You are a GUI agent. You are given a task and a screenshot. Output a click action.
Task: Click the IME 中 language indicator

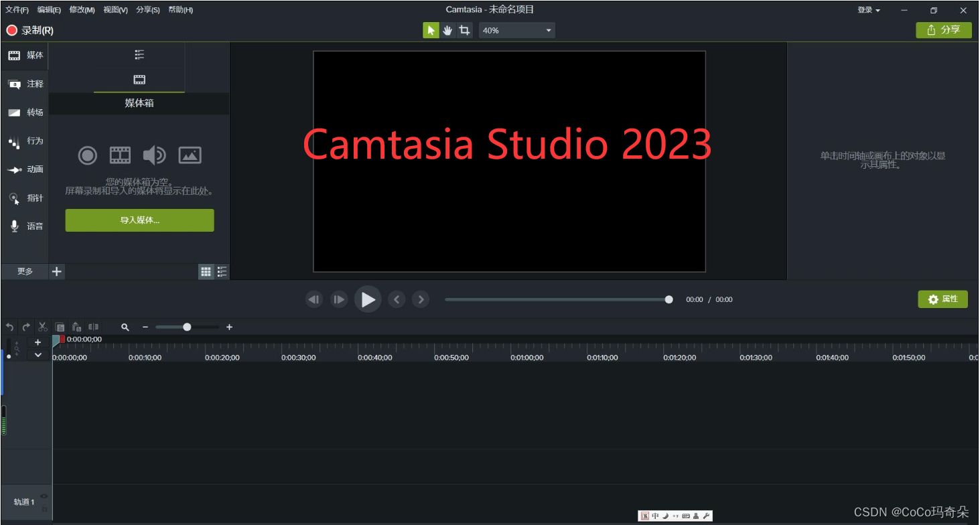coord(655,516)
